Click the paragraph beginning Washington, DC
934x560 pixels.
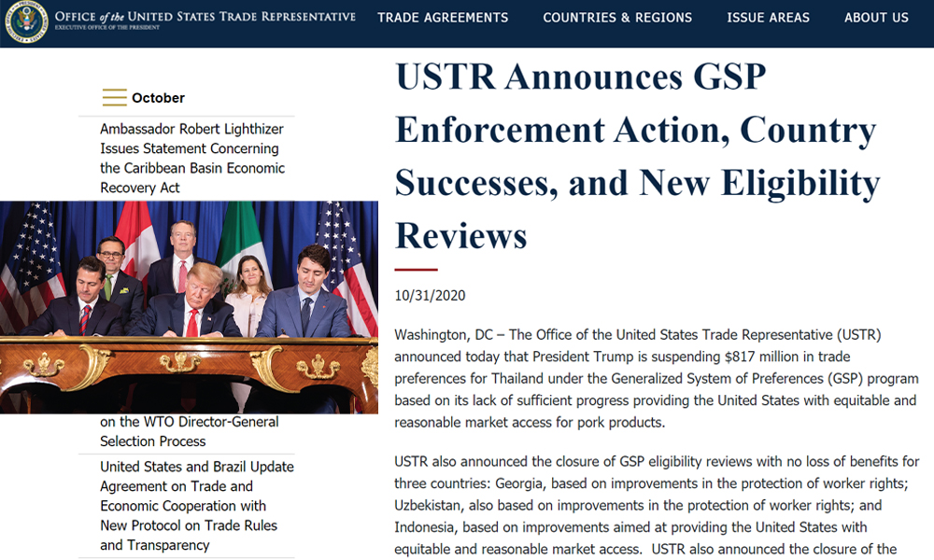coord(656,378)
